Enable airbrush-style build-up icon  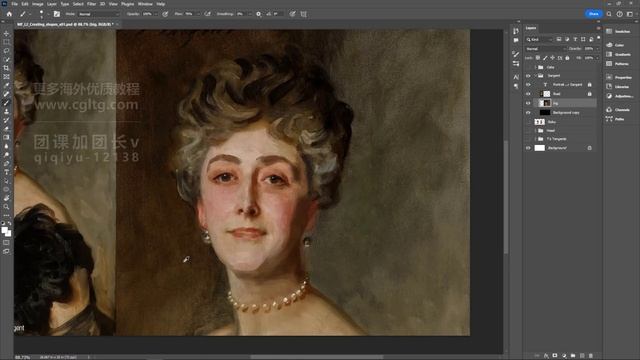click(207, 14)
